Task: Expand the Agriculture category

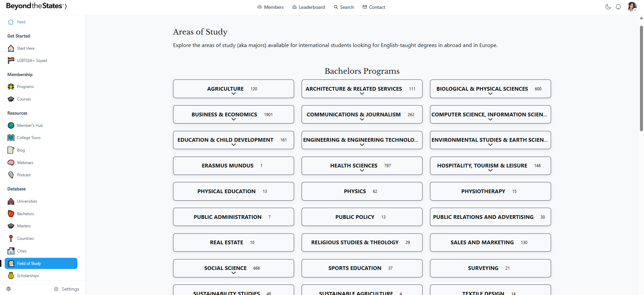Action: (x=234, y=89)
